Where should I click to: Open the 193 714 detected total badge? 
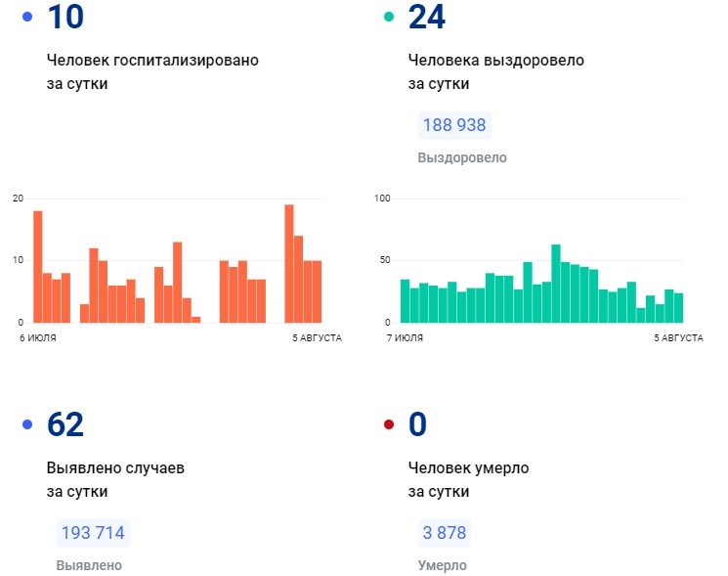[x=93, y=533]
